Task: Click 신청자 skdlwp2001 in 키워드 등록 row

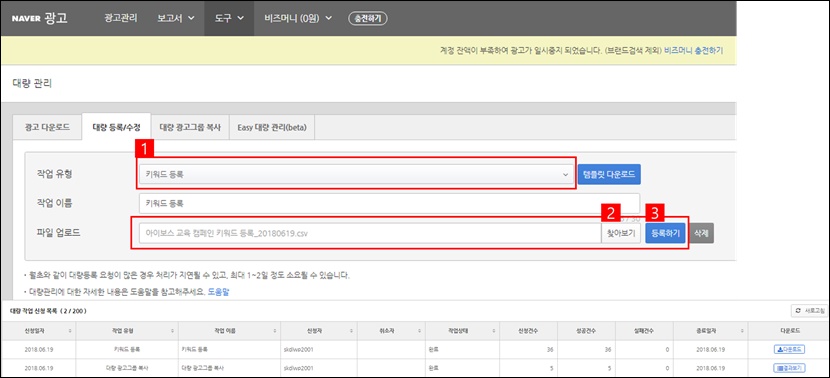Action: [x=298, y=350]
